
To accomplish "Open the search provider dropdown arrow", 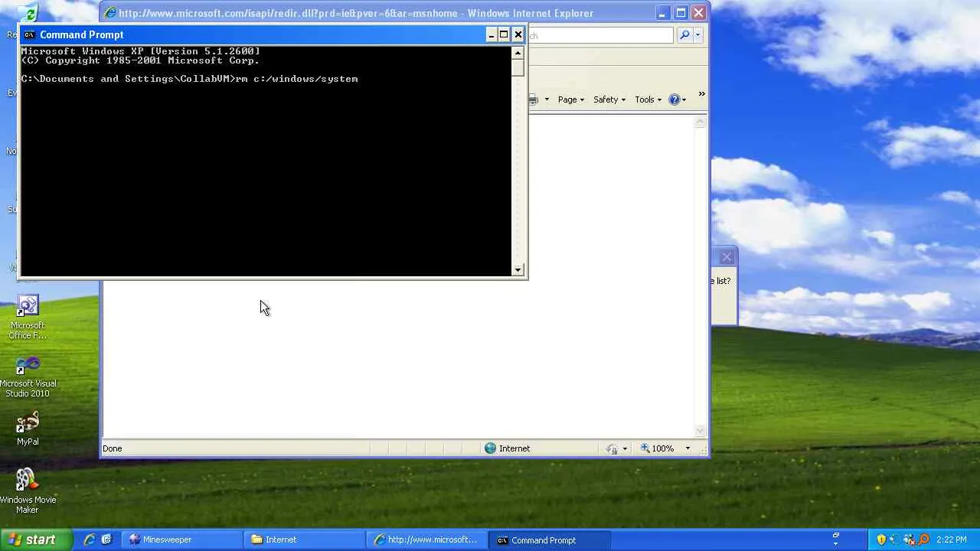I will pos(697,35).
